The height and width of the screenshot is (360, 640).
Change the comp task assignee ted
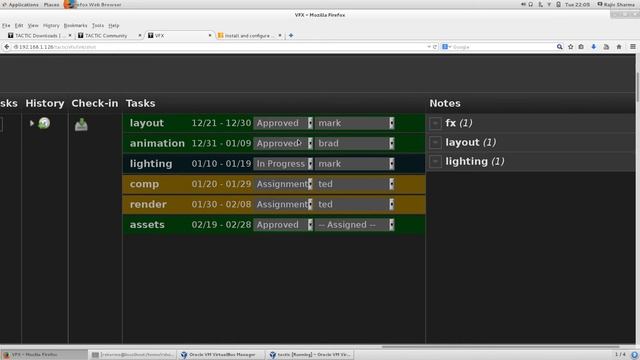[x=355, y=184]
